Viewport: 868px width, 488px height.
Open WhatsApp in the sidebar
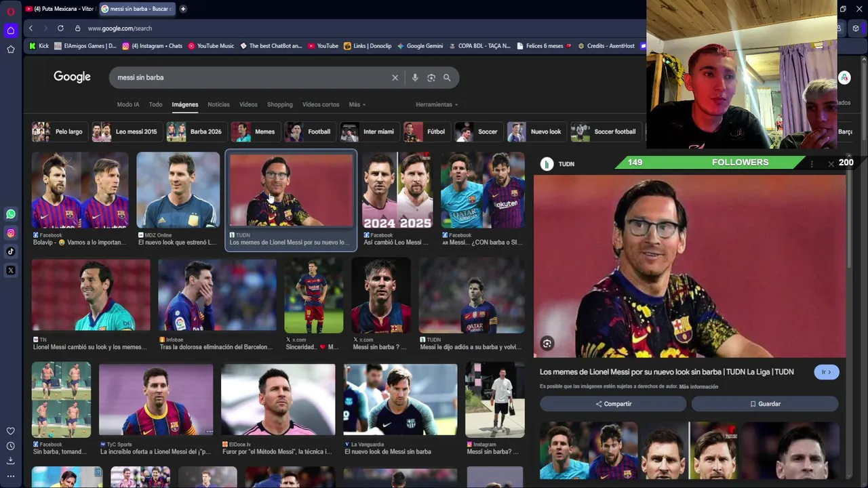click(10, 214)
